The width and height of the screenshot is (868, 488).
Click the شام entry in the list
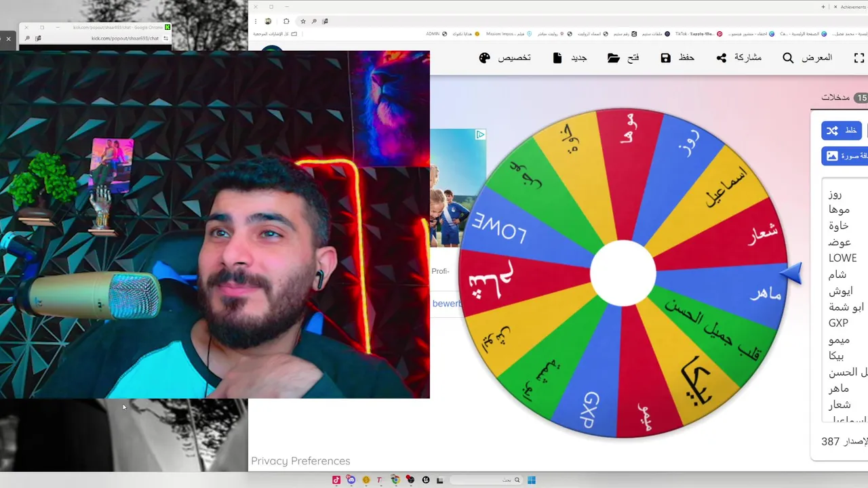(x=837, y=274)
